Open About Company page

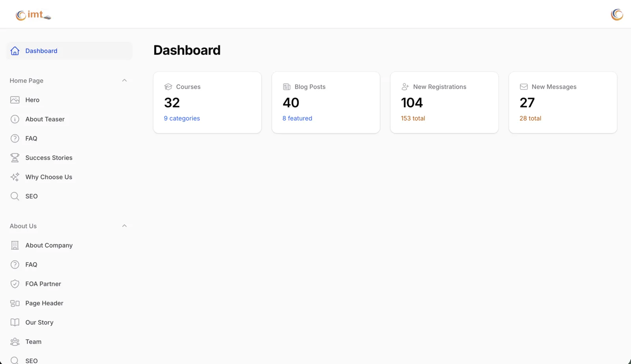pyautogui.click(x=69, y=245)
